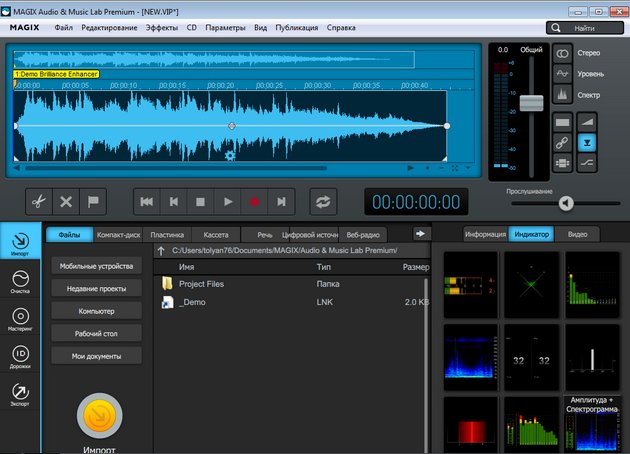630x454 pixels.
Task: Click the X delete button
Action: tap(67, 201)
